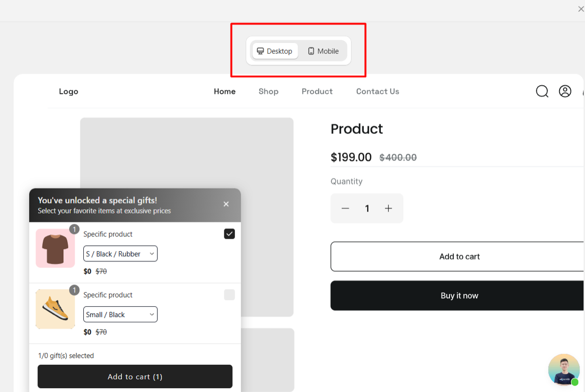585x392 pixels.
Task: Check the sneaker gift checkbox
Action: pos(230,295)
